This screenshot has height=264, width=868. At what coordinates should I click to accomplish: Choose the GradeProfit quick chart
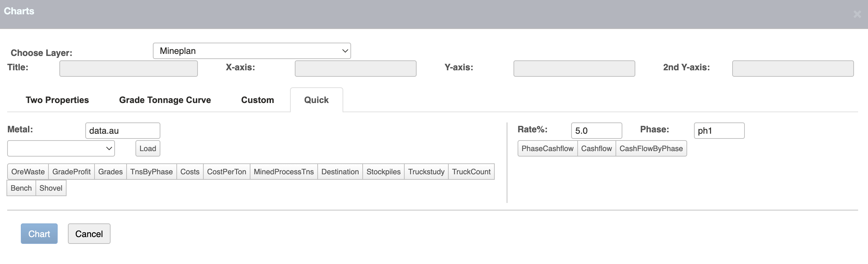coord(71,172)
